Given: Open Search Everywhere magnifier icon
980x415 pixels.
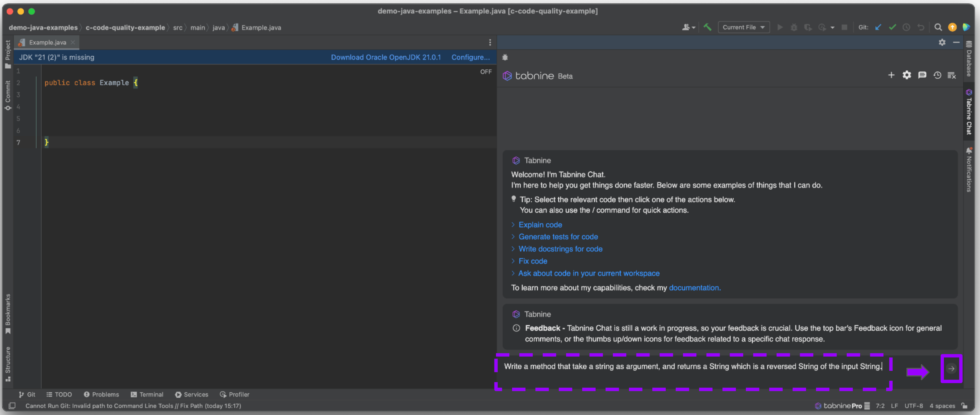Looking at the screenshot, I should pos(938,27).
